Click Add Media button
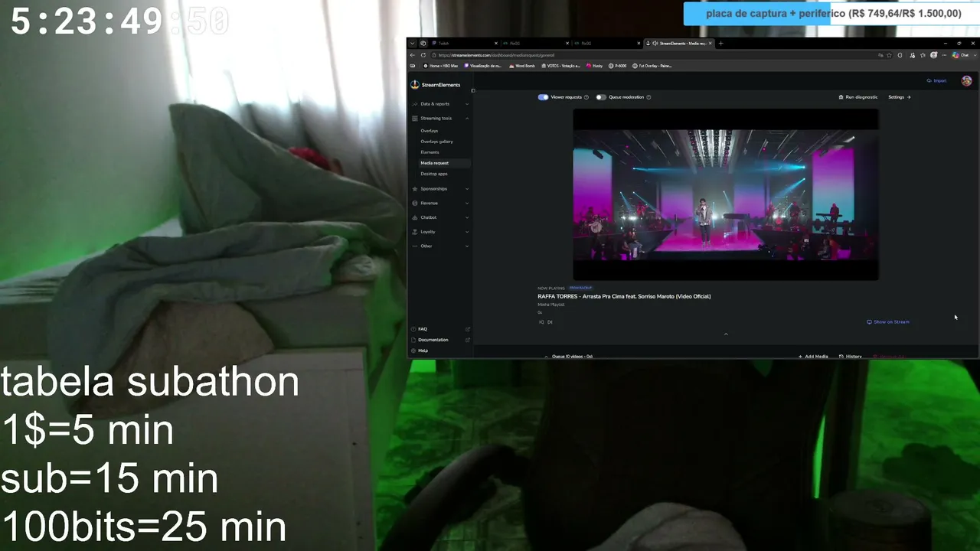Screen dimensions: 980x551 tap(813, 357)
